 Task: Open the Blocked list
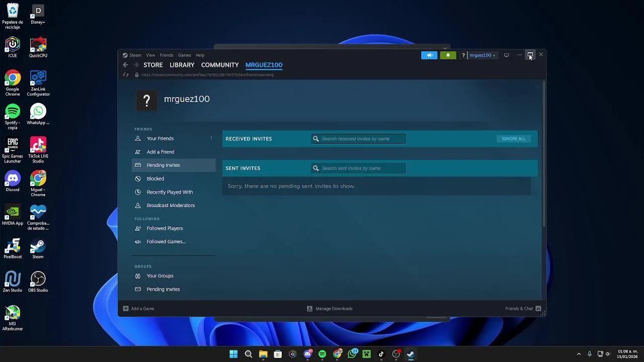tap(174, 178)
